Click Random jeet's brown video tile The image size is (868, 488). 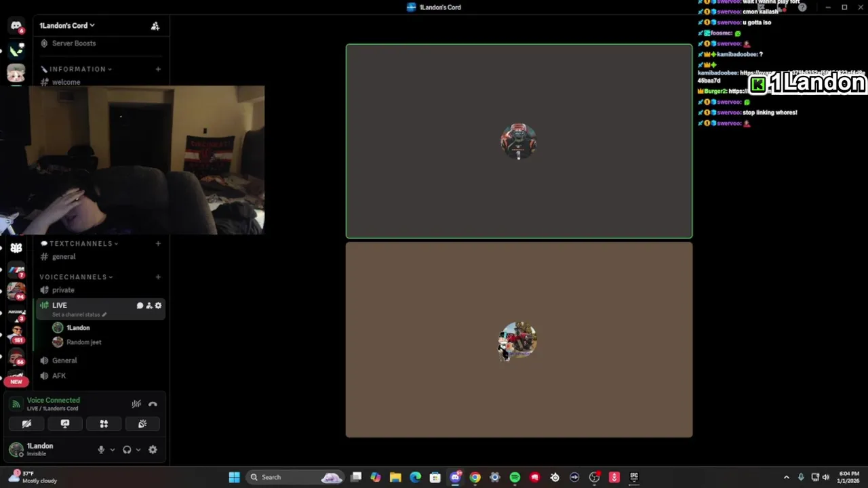519,340
